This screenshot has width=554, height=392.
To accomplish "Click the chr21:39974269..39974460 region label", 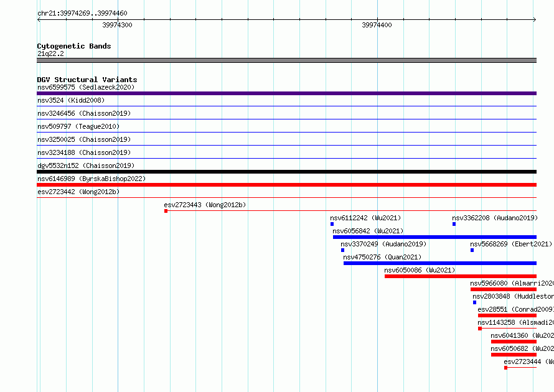I will click(x=82, y=13).
